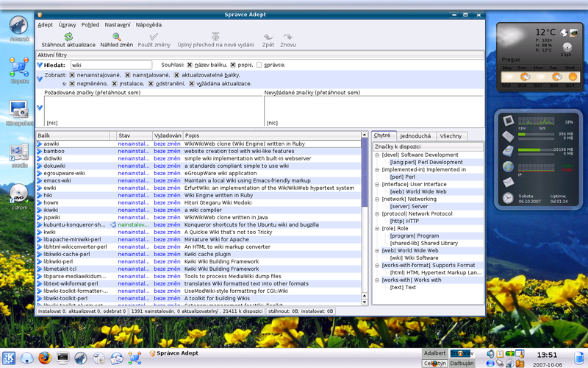Image resolution: width=588 pixels, height=368 pixels.
Task: Collapse [devel] Software Development tree node
Action: point(377,155)
